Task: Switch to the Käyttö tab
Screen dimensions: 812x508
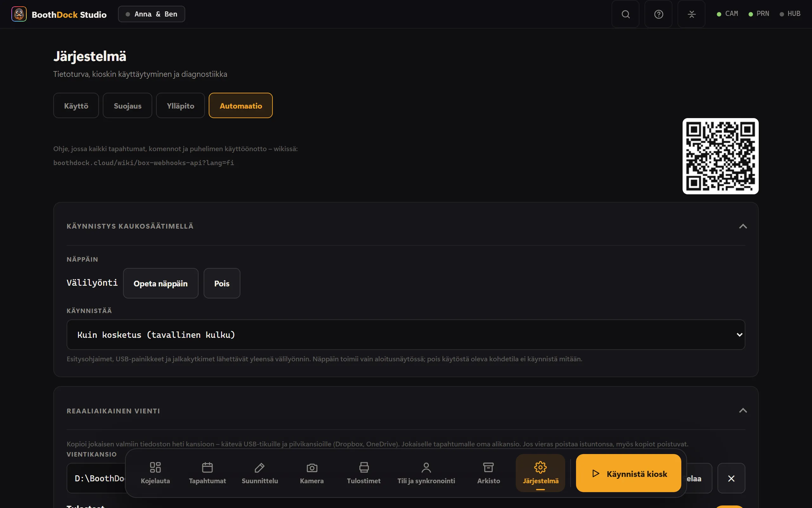Action: click(76, 105)
